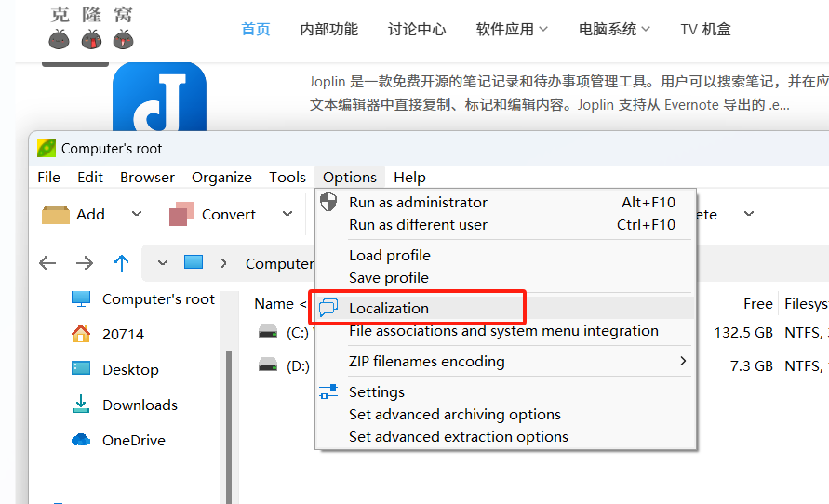Open the Organize menu

click(221, 177)
